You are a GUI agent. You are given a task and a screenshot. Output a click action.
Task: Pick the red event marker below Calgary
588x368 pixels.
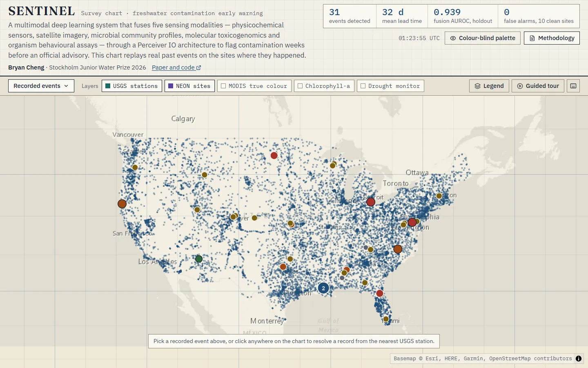pos(274,155)
